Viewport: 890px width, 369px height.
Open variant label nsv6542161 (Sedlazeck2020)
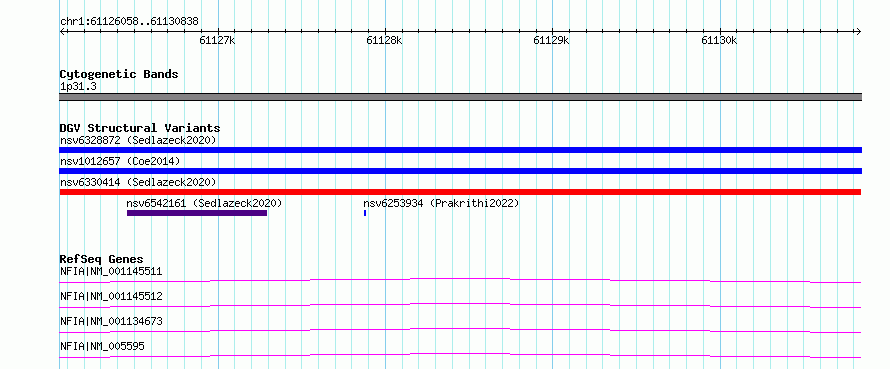coord(204,203)
